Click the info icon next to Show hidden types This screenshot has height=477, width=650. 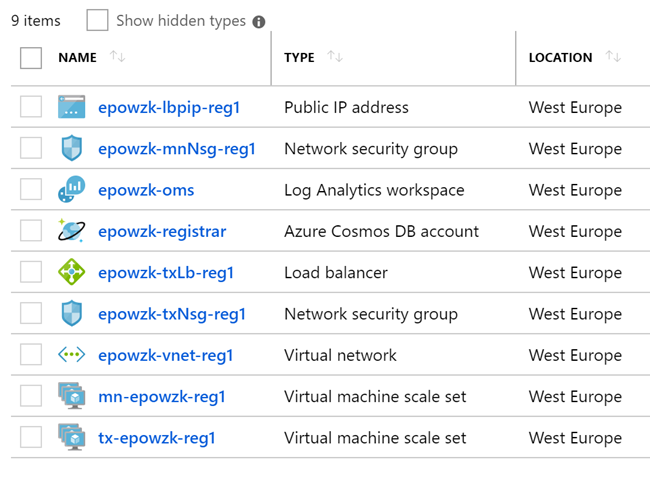pyautogui.click(x=259, y=22)
